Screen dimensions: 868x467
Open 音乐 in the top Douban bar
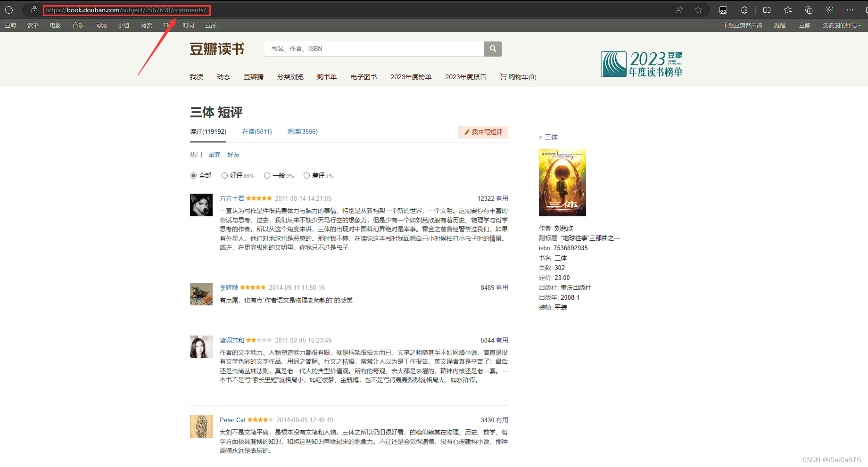78,25
